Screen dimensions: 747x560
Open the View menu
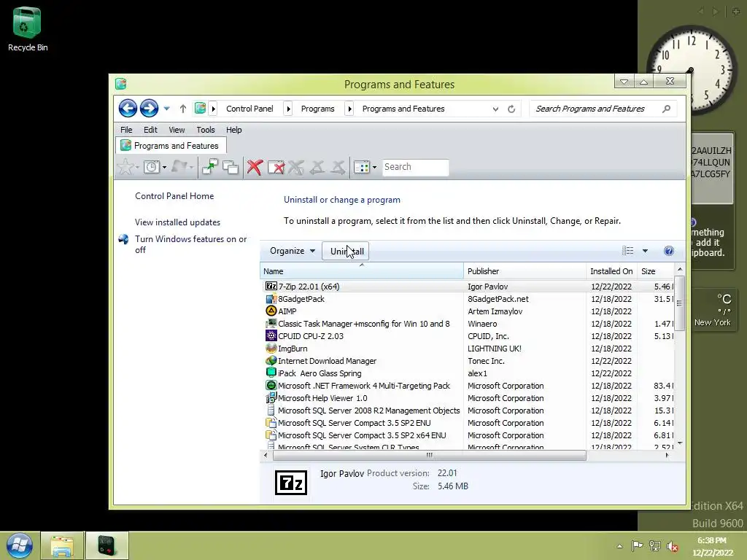177,130
